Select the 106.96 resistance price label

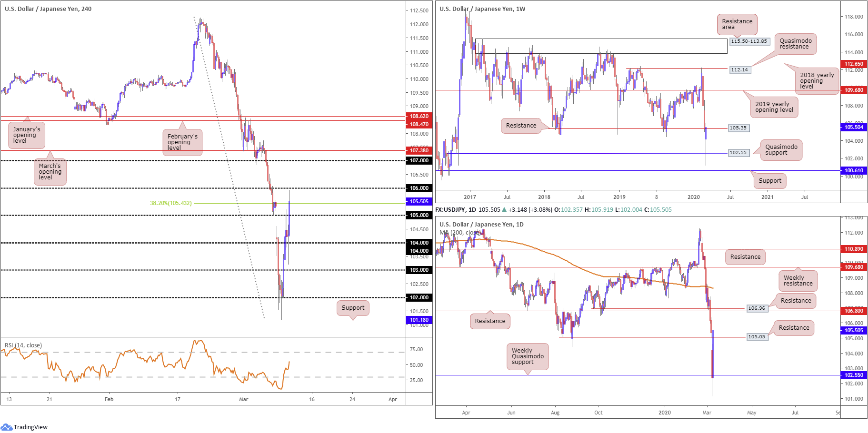coord(756,308)
